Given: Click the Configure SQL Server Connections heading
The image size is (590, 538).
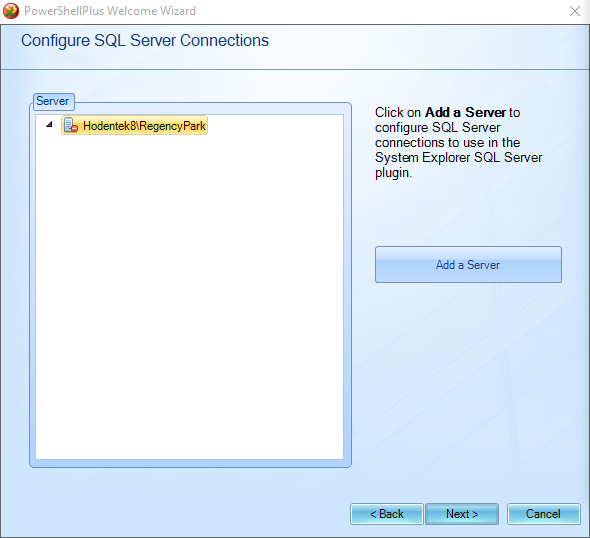Looking at the screenshot, I should (145, 41).
